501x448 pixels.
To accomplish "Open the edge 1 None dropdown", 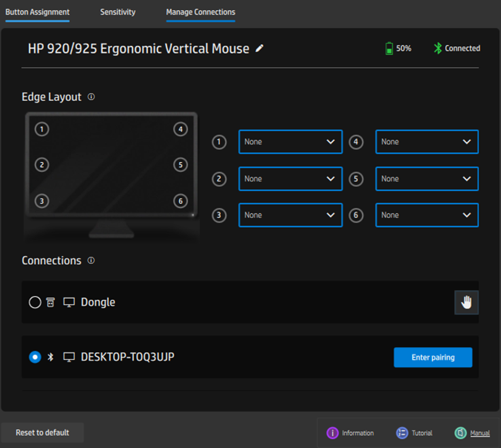I will [x=290, y=142].
